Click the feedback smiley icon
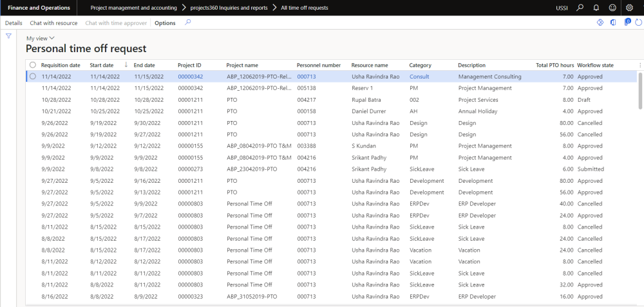This screenshot has height=307, width=644. click(612, 8)
